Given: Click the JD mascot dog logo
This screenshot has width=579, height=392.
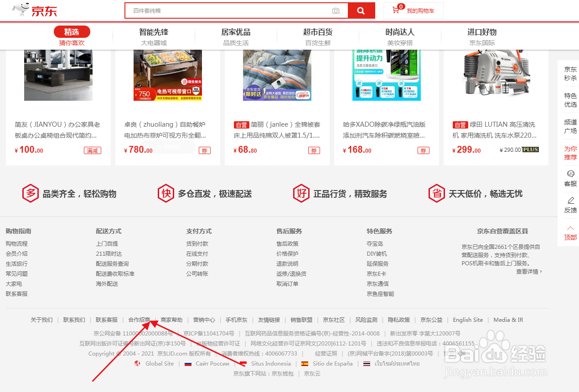Looking at the screenshot, I should tap(20, 10).
